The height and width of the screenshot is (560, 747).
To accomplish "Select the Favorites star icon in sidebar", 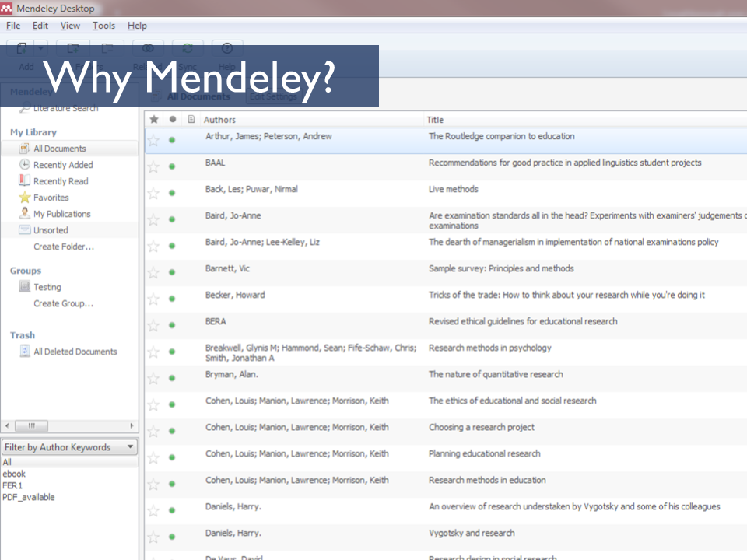I will [25, 198].
